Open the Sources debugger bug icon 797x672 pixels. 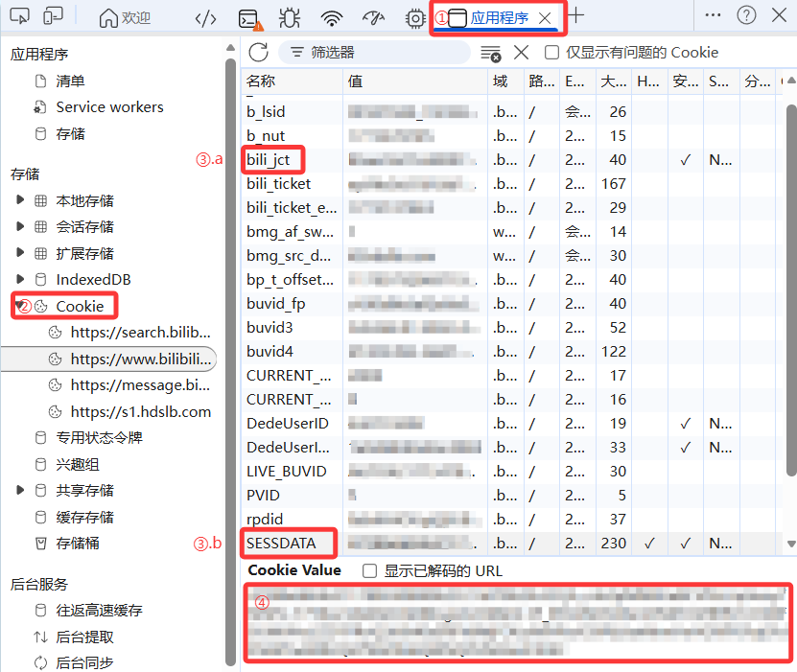point(288,17)
